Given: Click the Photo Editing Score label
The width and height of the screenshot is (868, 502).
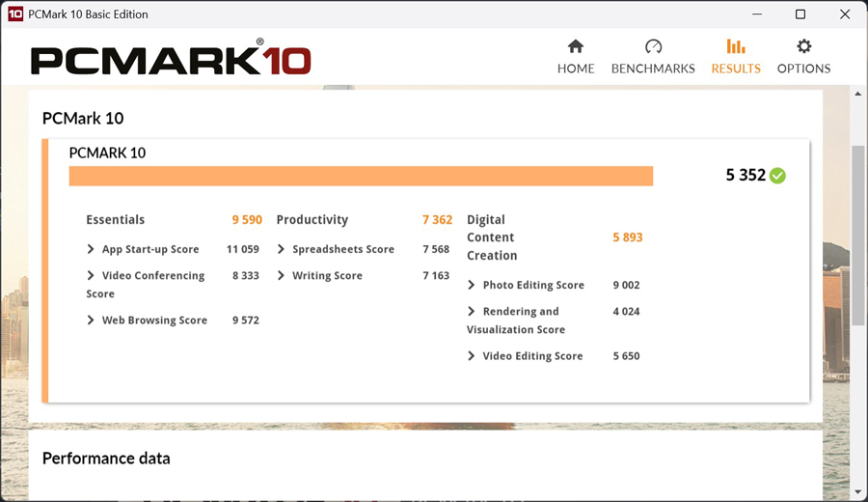Looking at the screenshot, I should (x=533, y=285).
